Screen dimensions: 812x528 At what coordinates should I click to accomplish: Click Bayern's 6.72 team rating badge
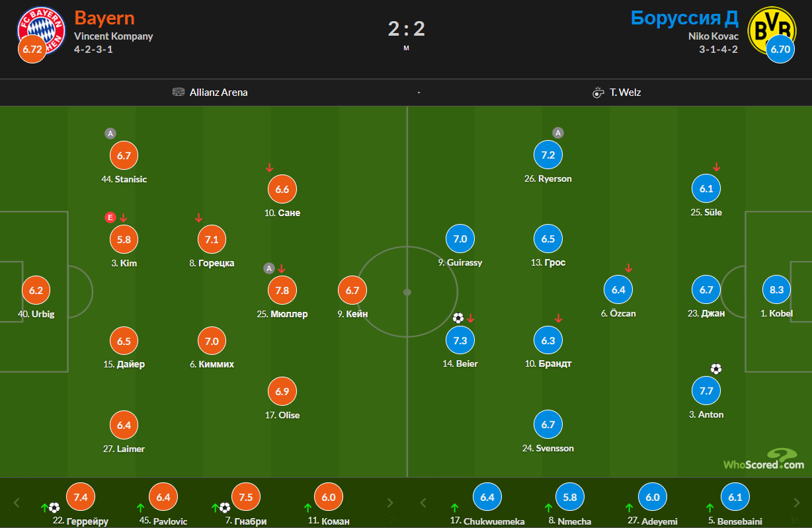click(32, 50)
